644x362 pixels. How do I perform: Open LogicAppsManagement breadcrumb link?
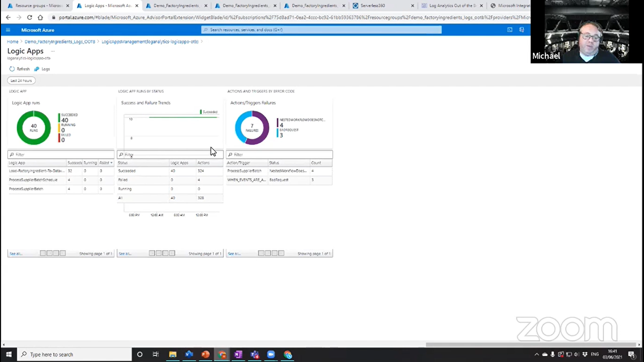pos(150,41)
